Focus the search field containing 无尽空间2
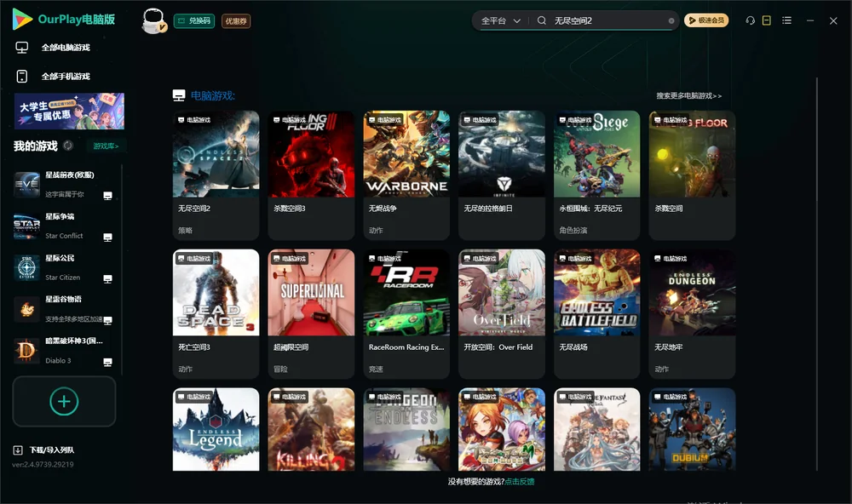 click(608, 20)
